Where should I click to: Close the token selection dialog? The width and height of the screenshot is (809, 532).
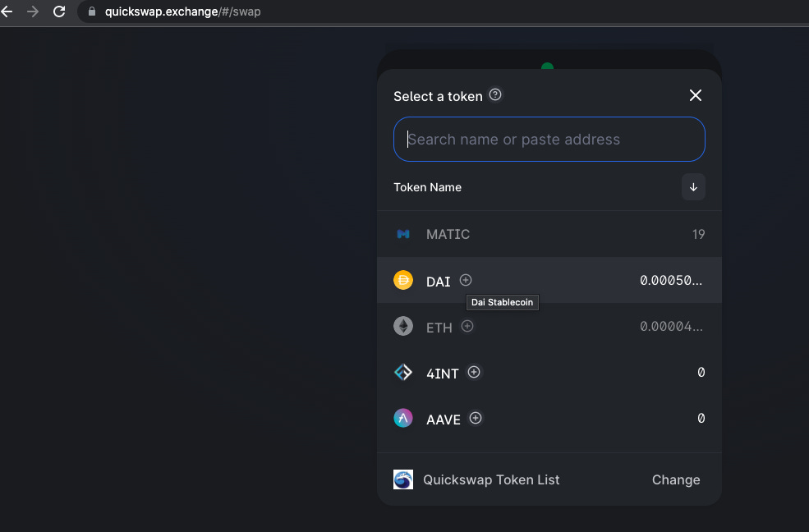(x=696, y=95)
